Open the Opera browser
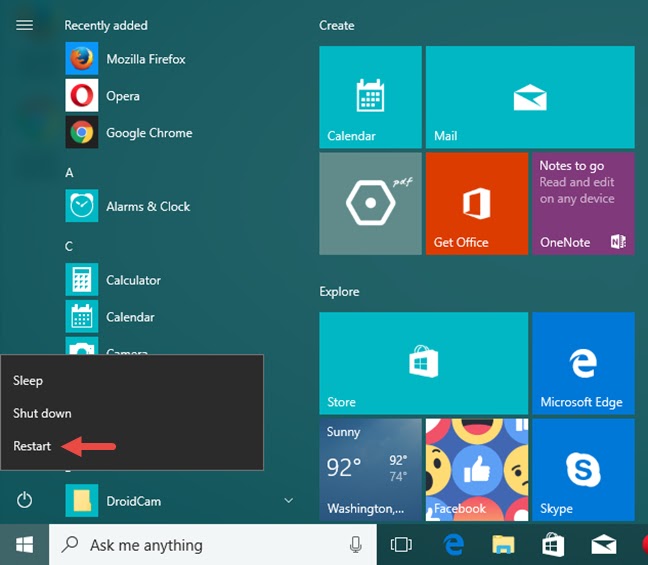This screenshot has width=648, height=565. point(102,96)
